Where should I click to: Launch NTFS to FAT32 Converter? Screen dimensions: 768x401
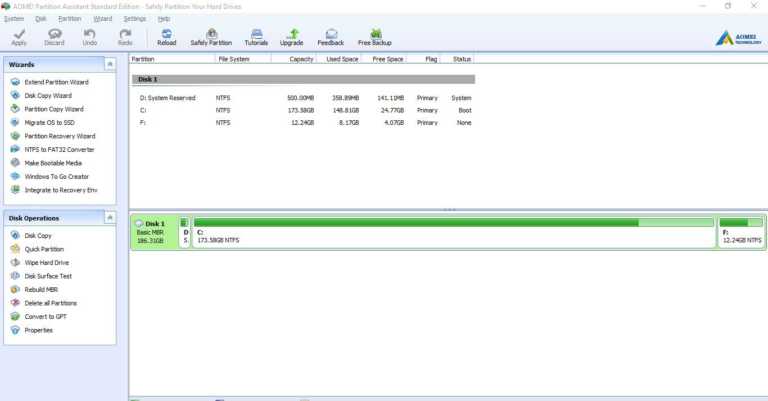tap(59, 150)
